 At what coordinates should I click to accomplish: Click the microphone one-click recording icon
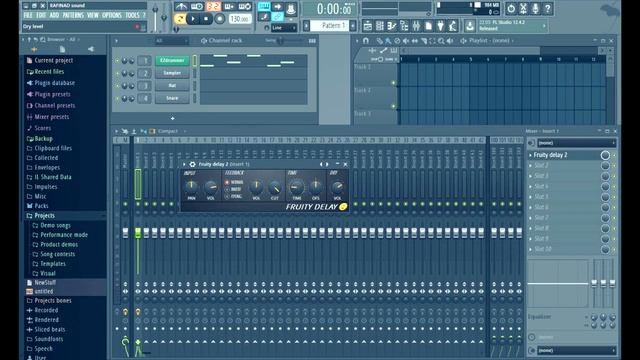click(536, 8)
